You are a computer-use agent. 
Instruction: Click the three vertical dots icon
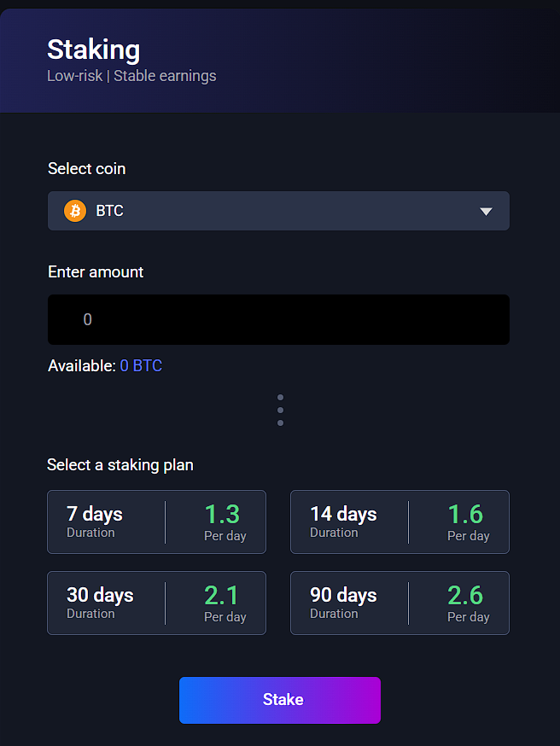pyautogui.click(x=280, y=410)
